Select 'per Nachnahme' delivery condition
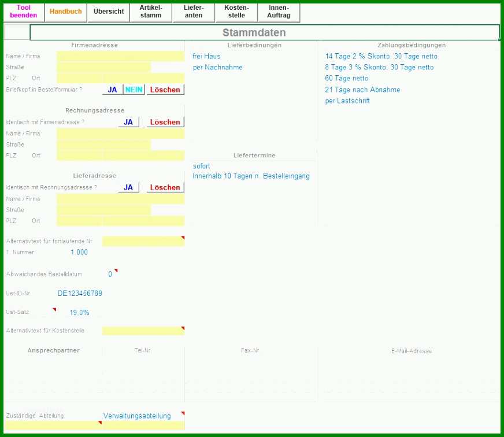The image size is (504, 437). pyautogui.click(x=217, y=67)
